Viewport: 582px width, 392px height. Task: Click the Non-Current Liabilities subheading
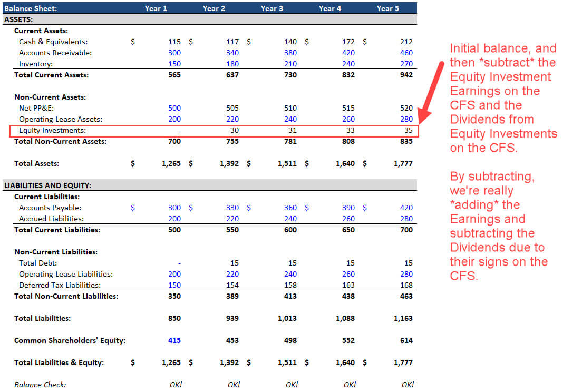(56, 252)
